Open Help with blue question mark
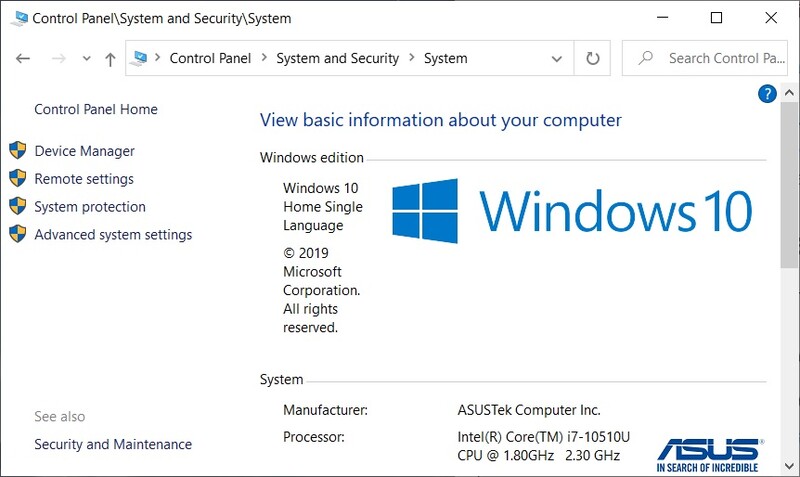The image size is (800, 477). [x=767, y=94]
